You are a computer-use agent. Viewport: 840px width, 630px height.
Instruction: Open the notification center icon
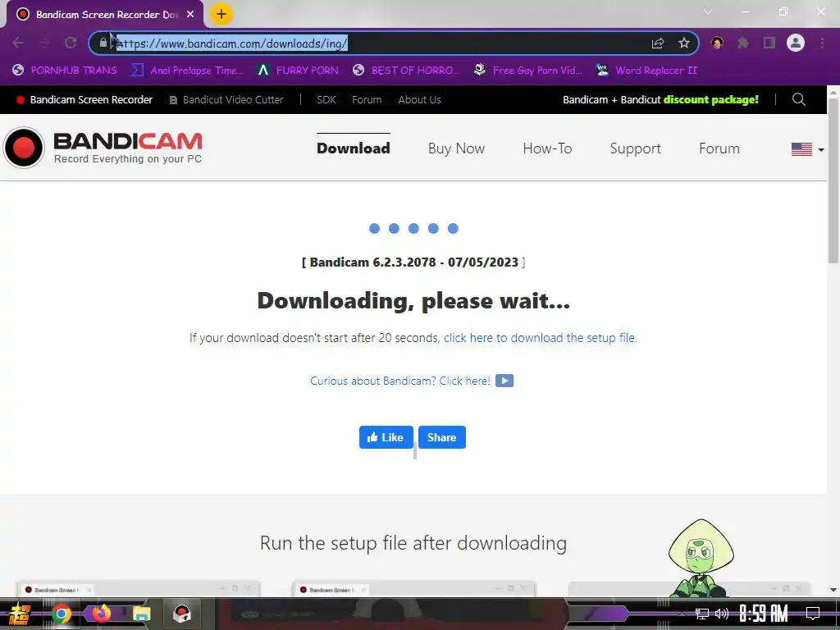coord(813,614)
